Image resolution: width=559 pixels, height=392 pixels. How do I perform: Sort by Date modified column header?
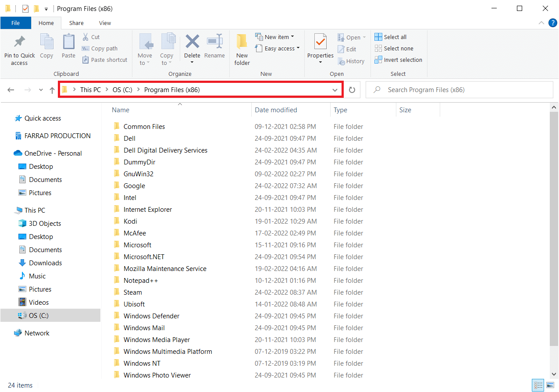(291, 110)
